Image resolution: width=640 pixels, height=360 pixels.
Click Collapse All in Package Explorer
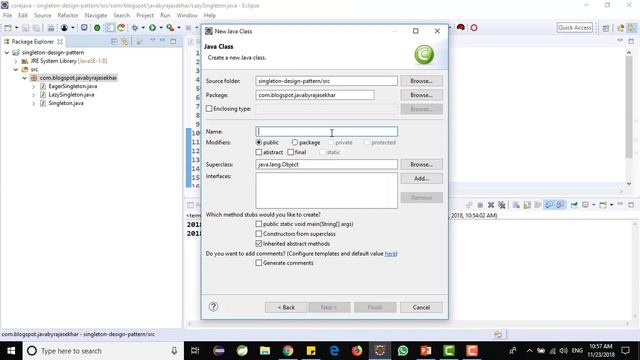(x=114, y=42)
